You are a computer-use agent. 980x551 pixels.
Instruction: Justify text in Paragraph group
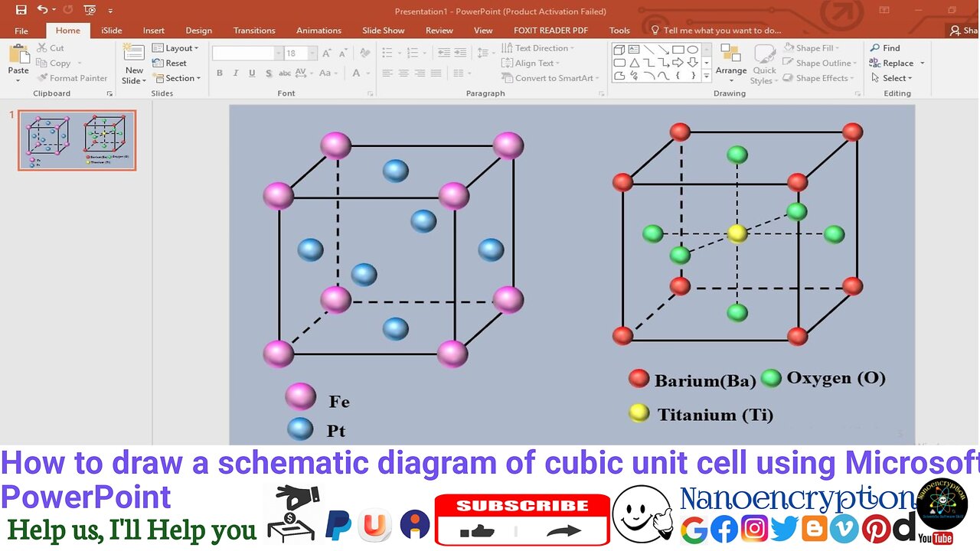coord(436,73)
